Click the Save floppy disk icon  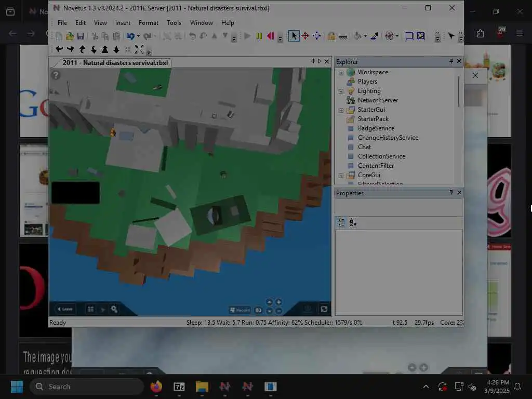click(x=81, y=36)
